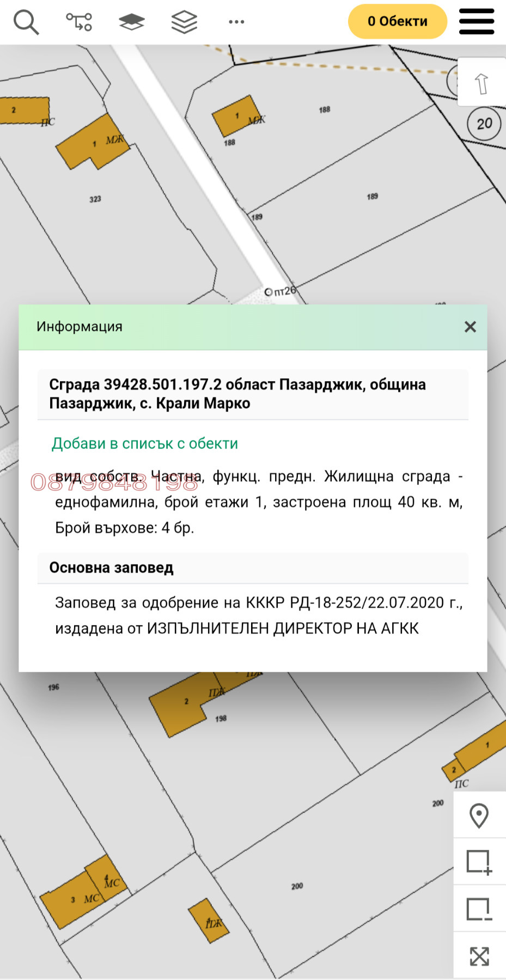Open the search magnifier tool
The width and height of the screenshot is (506, 980).
click(26, 22)
